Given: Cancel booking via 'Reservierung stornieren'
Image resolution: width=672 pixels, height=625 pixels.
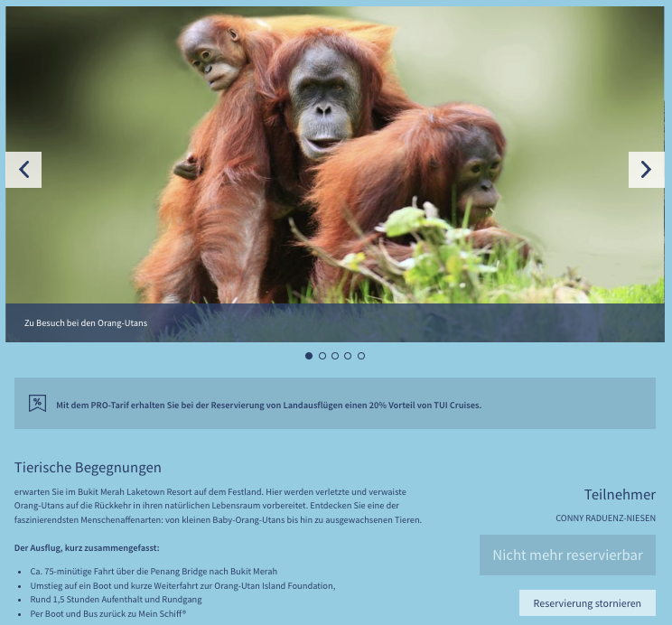Looking at the screenshot, I should pos(587,603).
